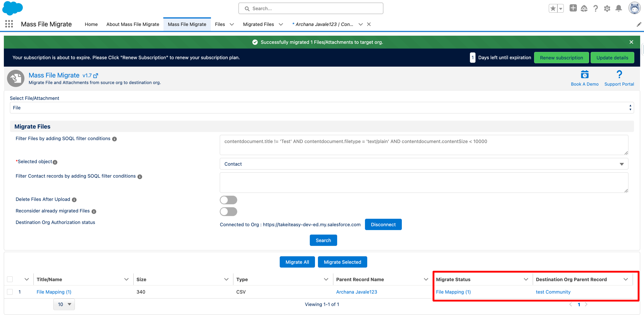The width and height of the screenshot is (644, 316).
Task: Go to the Home tab
Action: [91, 24]
